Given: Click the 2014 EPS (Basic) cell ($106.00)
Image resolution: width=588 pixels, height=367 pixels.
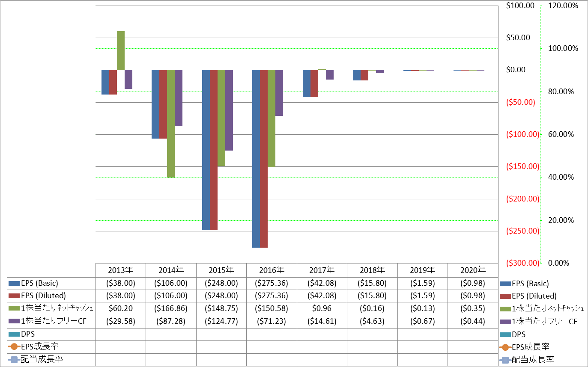Looking at the screenshot, I should click(171, 283).
